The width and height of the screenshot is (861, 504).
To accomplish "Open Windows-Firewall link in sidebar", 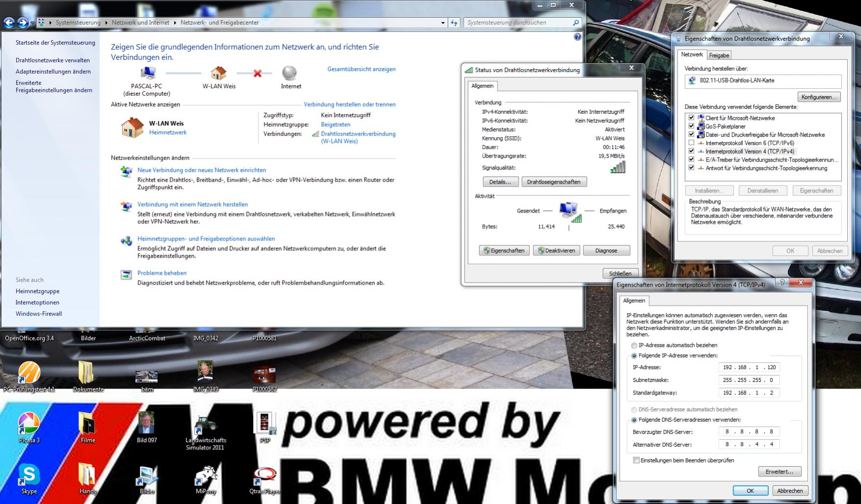I will (x=39, y=314).
